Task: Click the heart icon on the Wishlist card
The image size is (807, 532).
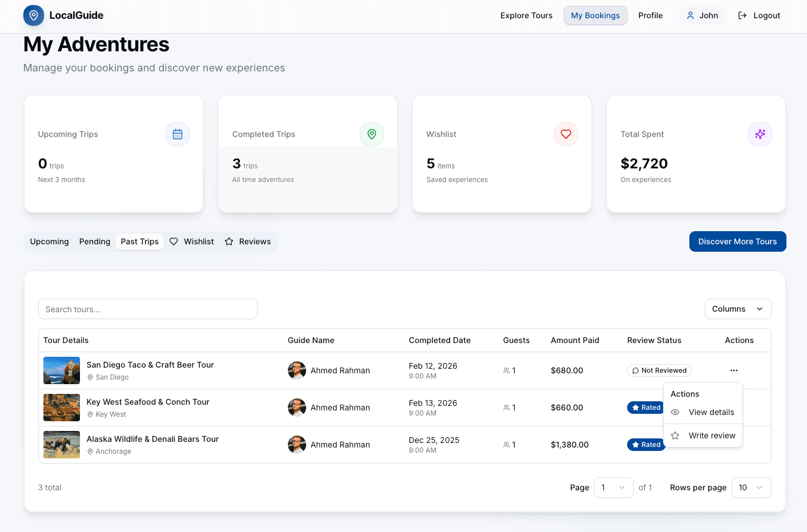Action: point(565,134)
